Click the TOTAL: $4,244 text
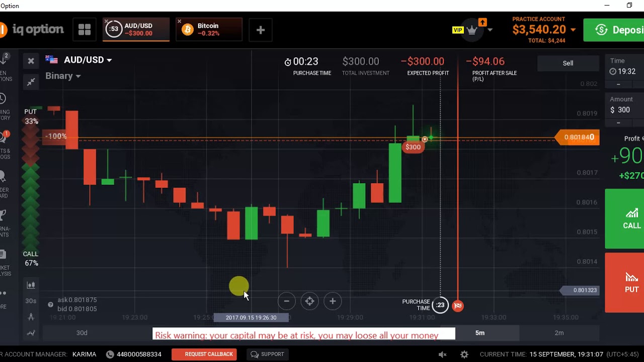Screen dimensions: 644x362 (x=546, y=41)
